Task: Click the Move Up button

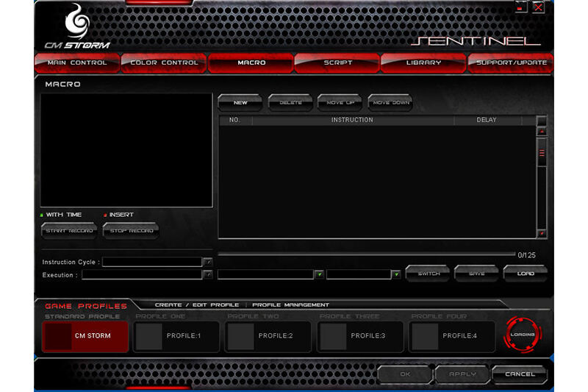Action: [340, 102]
